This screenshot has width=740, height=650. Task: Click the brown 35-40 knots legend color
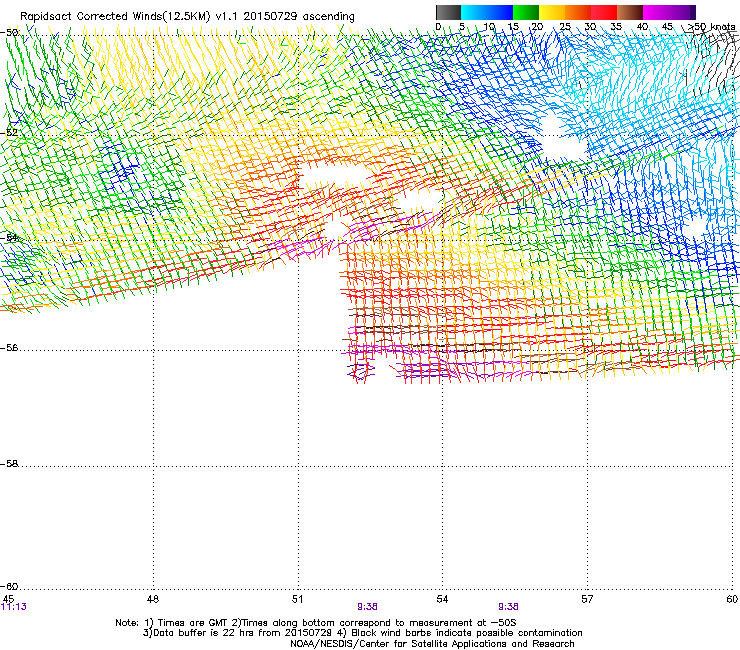(630, 12)
